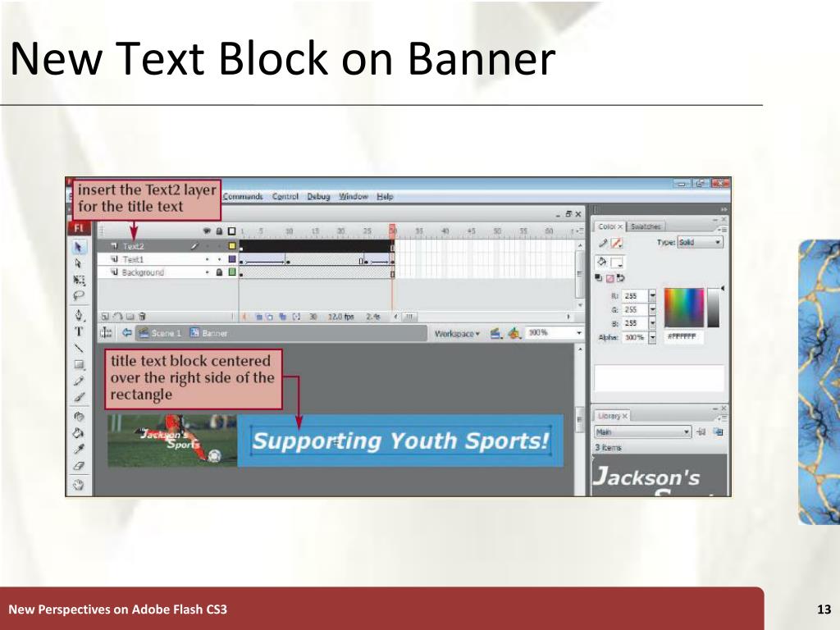
Task: Open the color Type dropdown
Action: pyautogui.click(x=701, y=242)
